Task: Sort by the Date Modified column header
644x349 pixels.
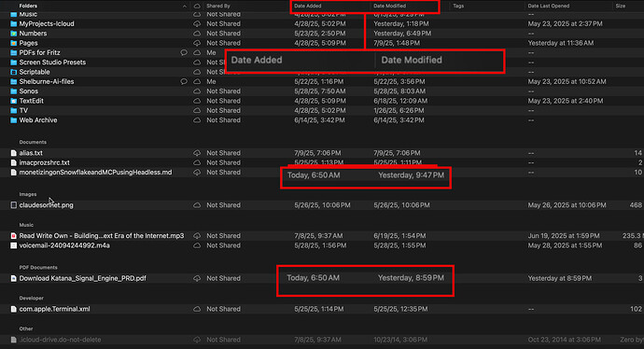Action: [389, 6]
